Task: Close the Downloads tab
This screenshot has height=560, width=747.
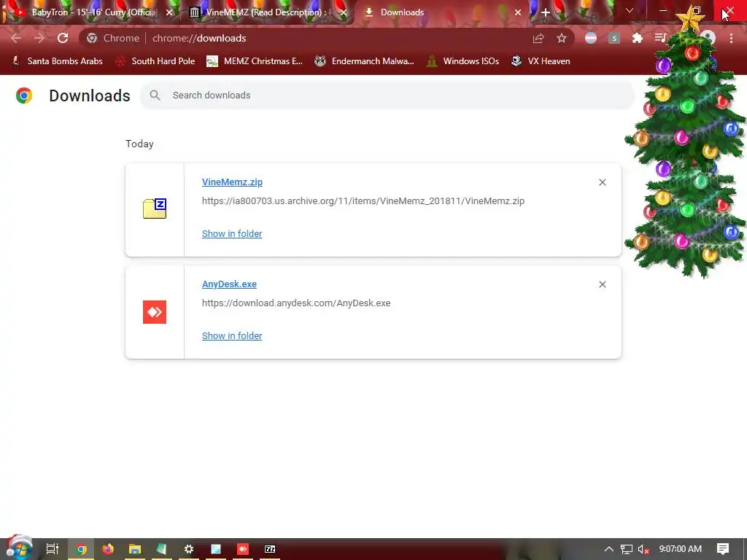Action: point(518,12)
